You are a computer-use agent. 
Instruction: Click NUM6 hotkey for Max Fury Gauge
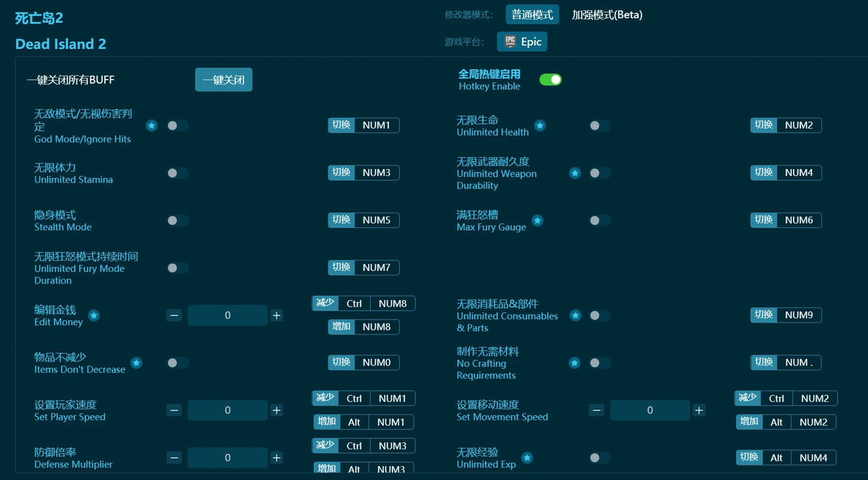(x=786, y=220)
